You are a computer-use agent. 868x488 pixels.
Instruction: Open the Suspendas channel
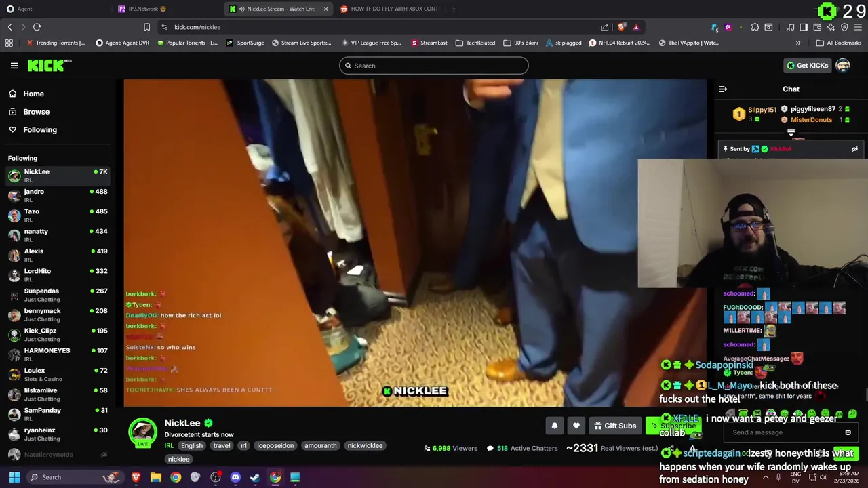pyautogui.click(x=58, y=295)
